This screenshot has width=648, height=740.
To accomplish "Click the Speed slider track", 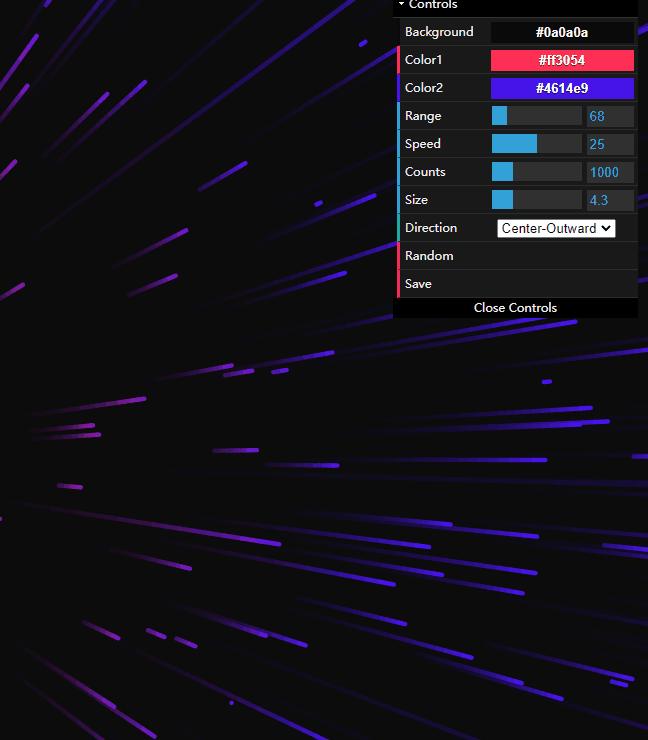I will (537, 144).
